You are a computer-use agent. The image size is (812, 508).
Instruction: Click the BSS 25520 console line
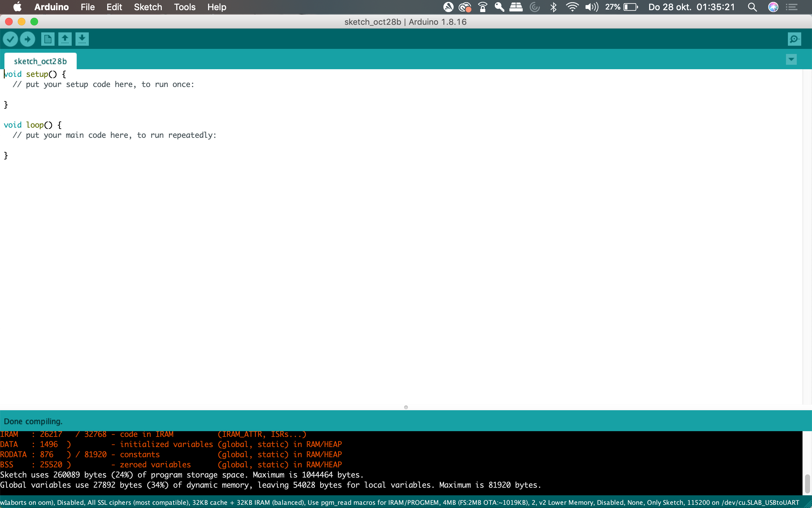tap(171, 465)
